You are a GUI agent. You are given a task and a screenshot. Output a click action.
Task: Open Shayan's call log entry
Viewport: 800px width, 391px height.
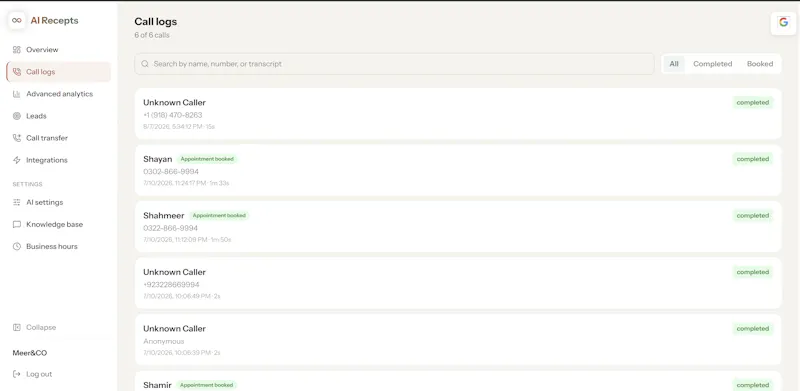pos(458,170)
